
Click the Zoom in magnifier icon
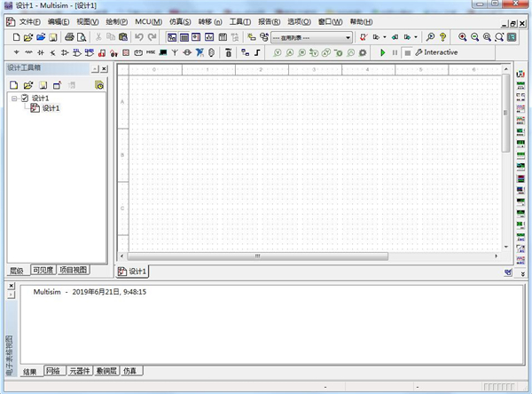point(463,37)
